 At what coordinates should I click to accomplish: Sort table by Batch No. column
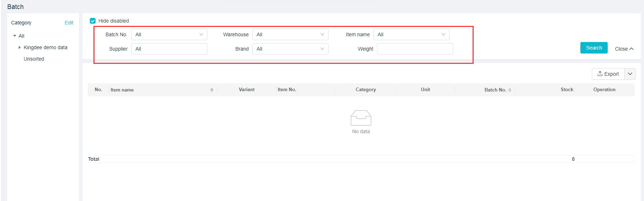tap(510, 90)
